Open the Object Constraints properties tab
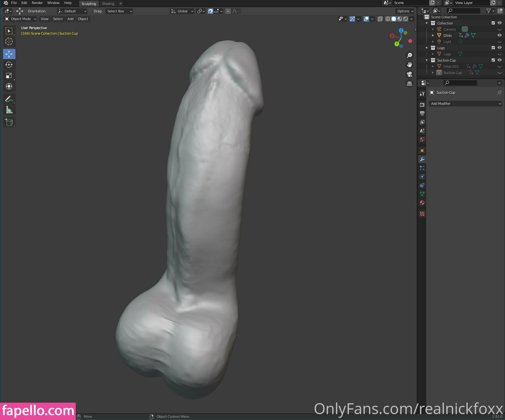 click(422, 185)
